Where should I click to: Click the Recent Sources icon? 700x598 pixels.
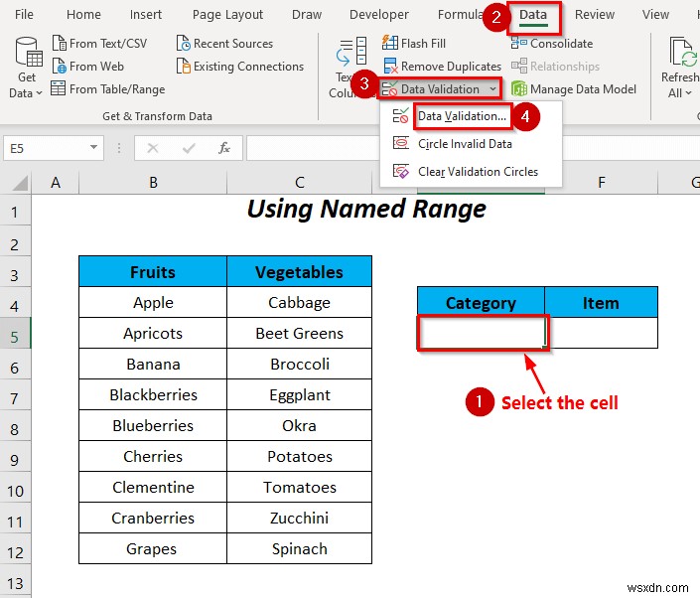[x=183, y=44]
